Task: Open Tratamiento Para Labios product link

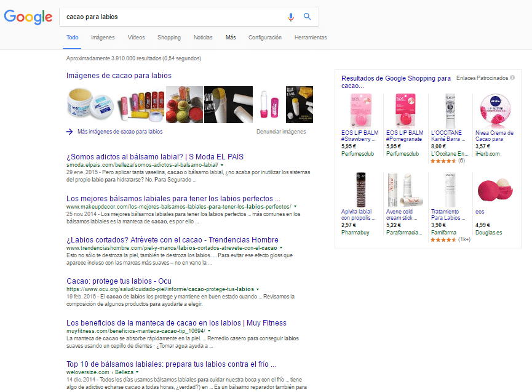Action: click(x=448, y=215)
